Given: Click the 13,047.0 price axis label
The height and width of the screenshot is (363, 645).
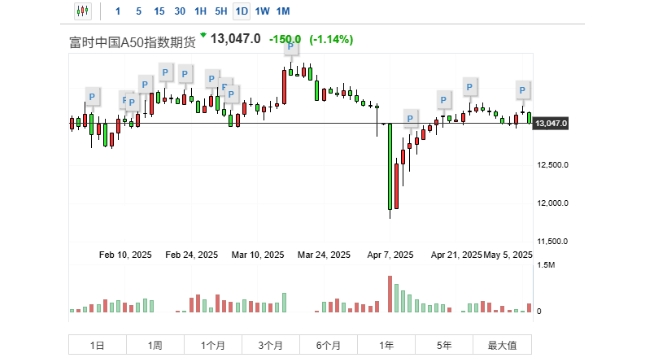Looking at the screenshot, I should [x=551, y=123].
